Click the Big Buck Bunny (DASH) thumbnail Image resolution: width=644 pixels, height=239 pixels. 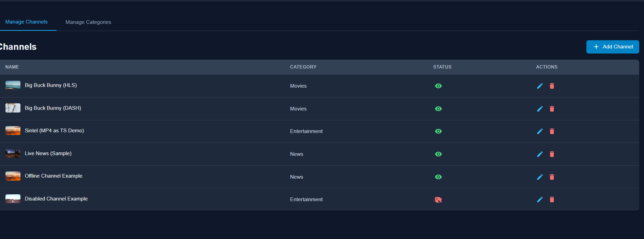click(x=13, y=108)
